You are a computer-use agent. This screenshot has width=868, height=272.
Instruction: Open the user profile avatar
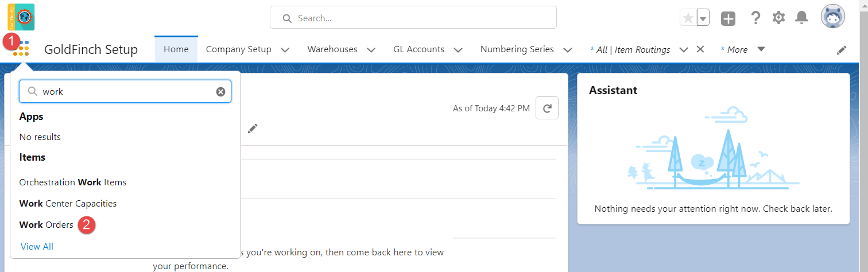pyautogui.click(x=832, y=17)
